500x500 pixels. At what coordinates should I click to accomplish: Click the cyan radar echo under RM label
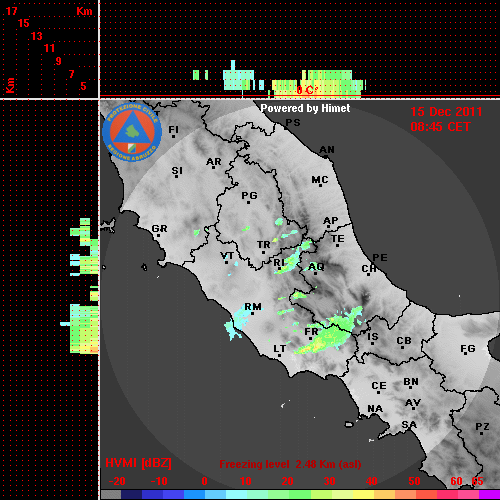[x=238, y=323]
